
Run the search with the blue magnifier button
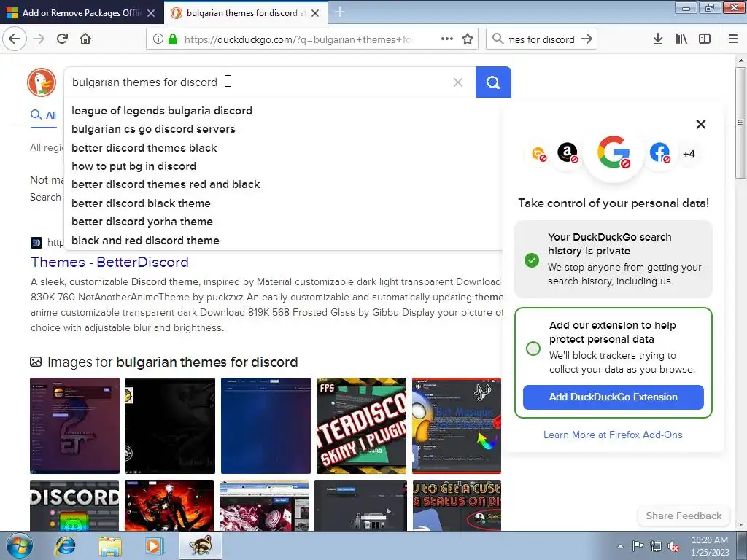coord(493,82)
